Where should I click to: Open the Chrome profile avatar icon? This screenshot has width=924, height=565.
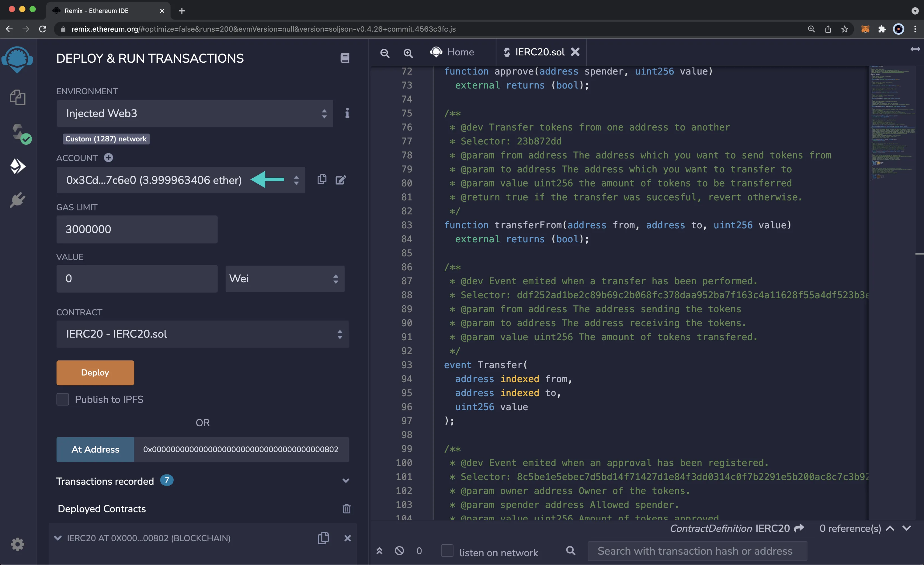(x=899, y=29)
